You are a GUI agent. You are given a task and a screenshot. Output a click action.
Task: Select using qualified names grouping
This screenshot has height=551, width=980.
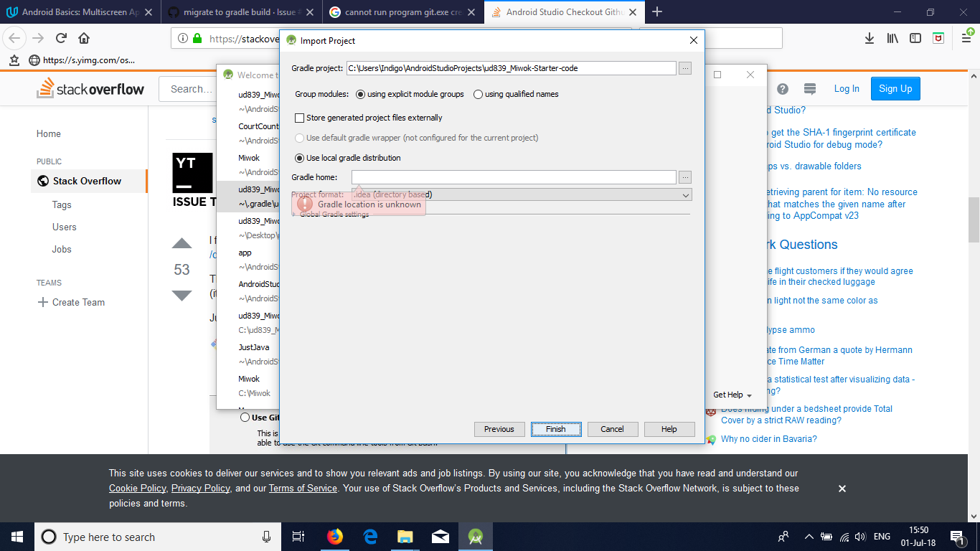478,94
